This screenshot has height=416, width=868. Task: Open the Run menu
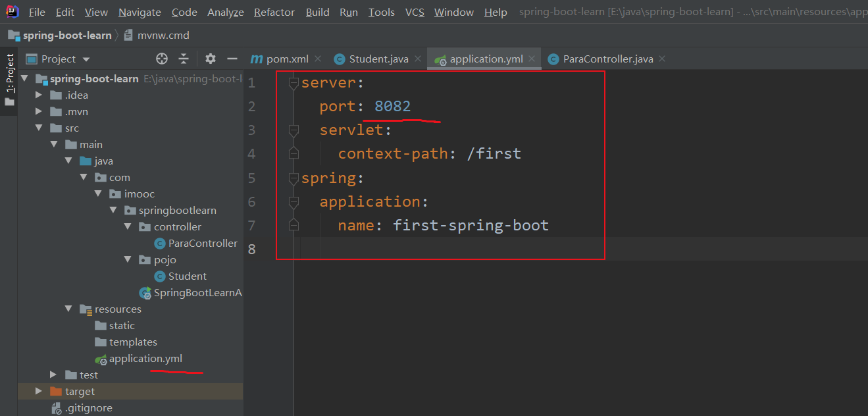[349, 12]
